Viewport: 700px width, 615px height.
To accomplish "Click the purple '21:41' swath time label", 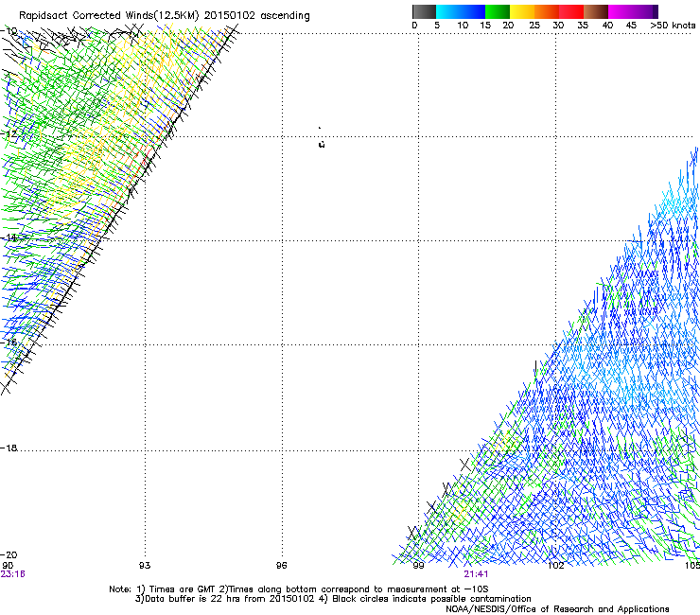I will (476, 574).
